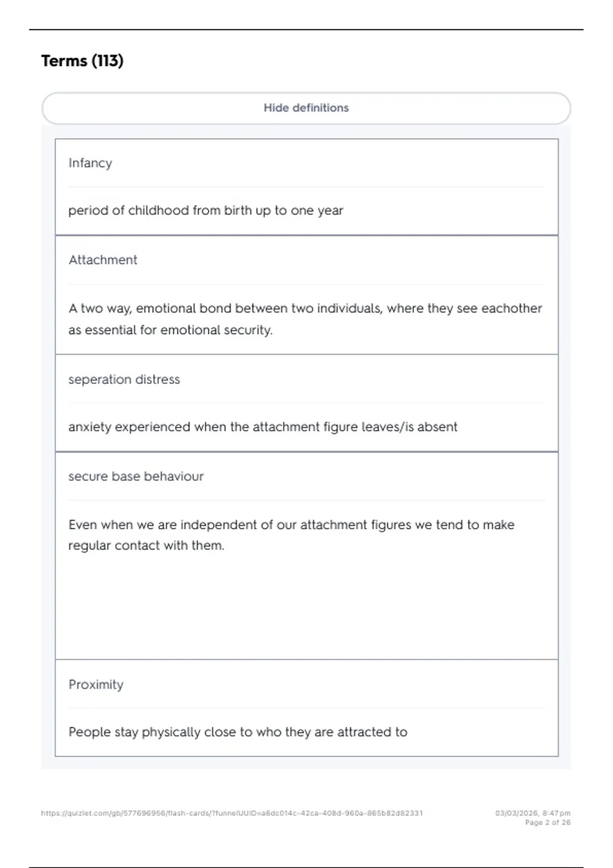Select the Proximity term heading

point(96,685)
